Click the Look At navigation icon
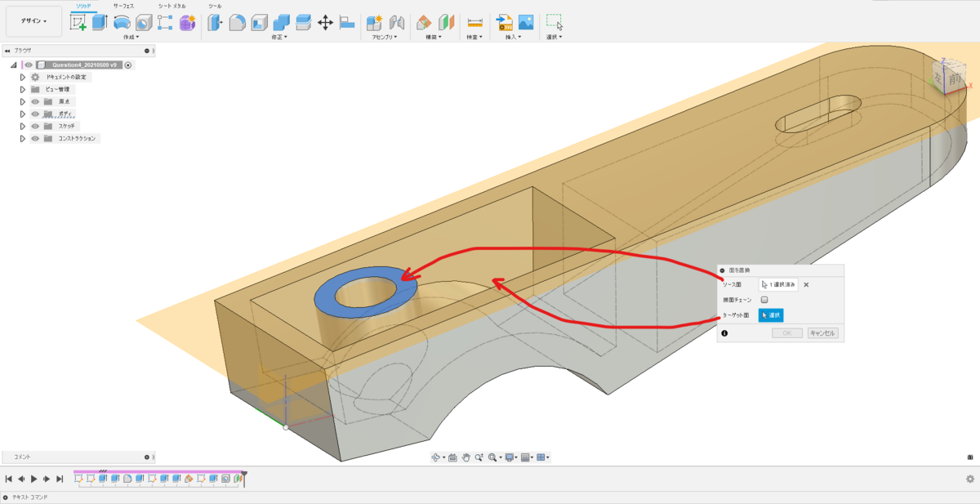980x504 pixels. coord(452,457)
